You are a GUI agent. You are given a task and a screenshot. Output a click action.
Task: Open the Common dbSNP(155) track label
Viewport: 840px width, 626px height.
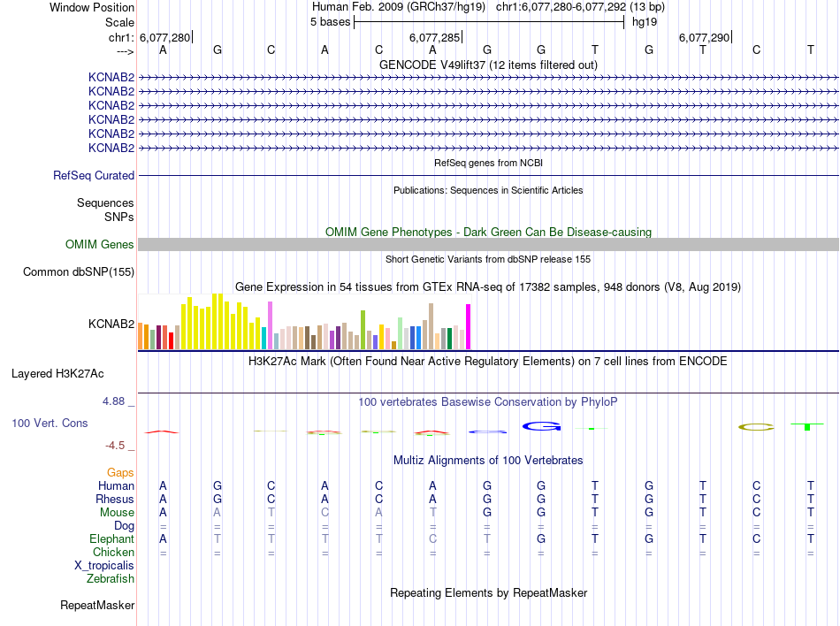click(x=79, y=271)
